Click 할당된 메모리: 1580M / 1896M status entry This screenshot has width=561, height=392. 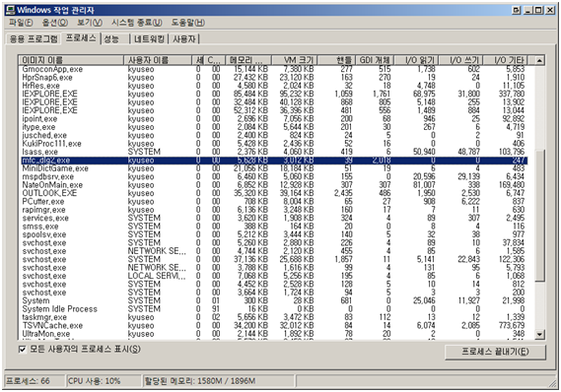coord(218,381)
